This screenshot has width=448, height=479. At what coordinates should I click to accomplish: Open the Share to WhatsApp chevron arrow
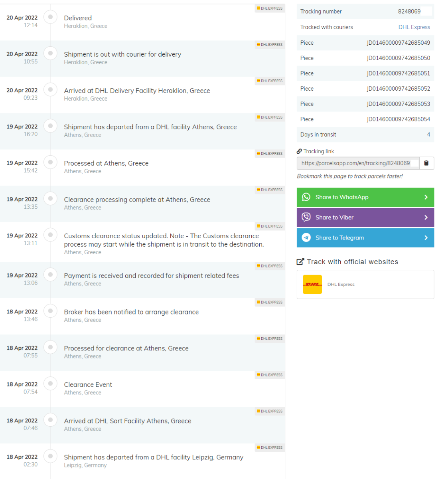pyautogui.click(x=426, y=197)
